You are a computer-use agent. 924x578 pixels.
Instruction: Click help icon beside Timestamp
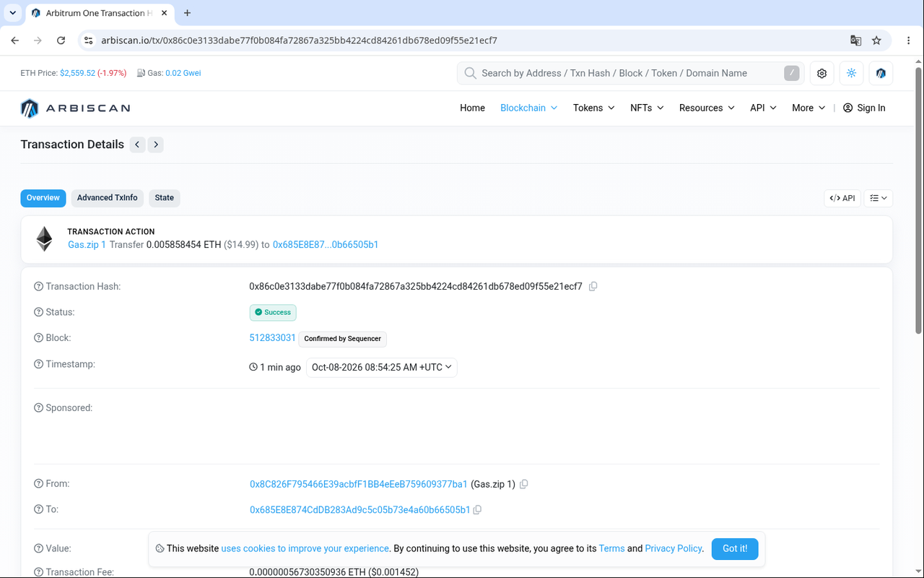tap(39, 364)
